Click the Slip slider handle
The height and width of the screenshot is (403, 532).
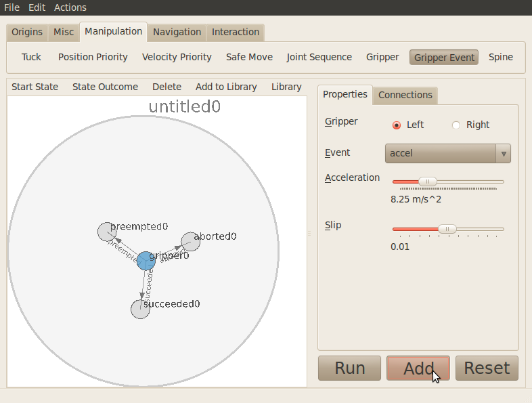click(x=447, y=229)
